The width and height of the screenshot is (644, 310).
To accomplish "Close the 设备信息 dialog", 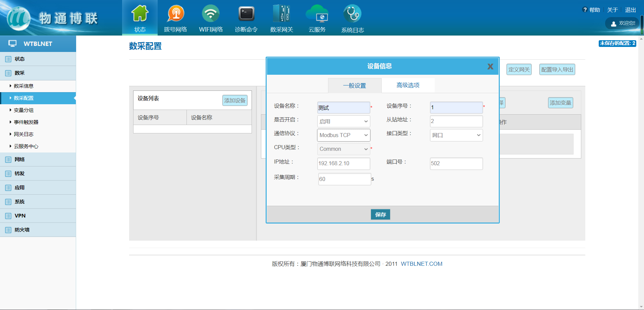I will [490, 66].
